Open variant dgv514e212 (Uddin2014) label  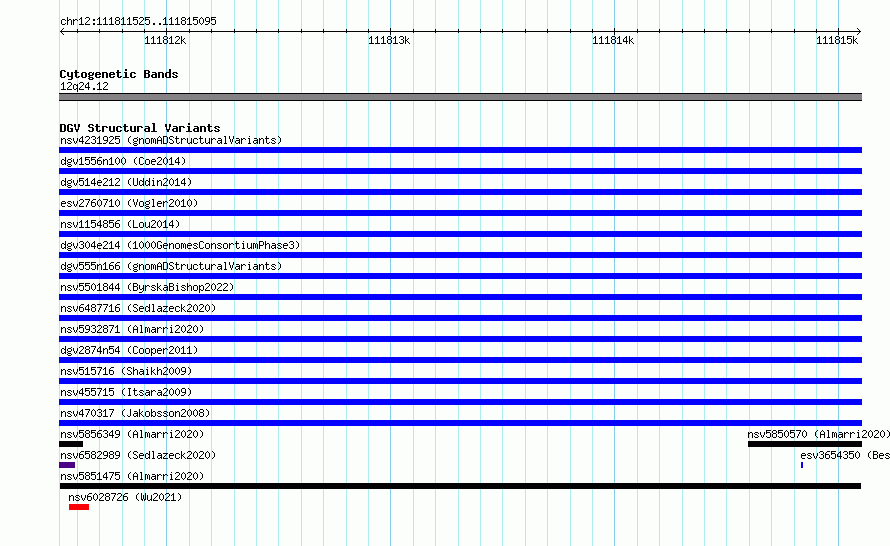[x=126, y=182]
